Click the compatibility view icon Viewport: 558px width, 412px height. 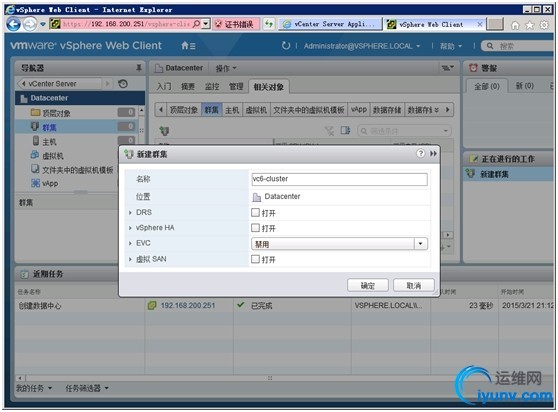[269, 24]
